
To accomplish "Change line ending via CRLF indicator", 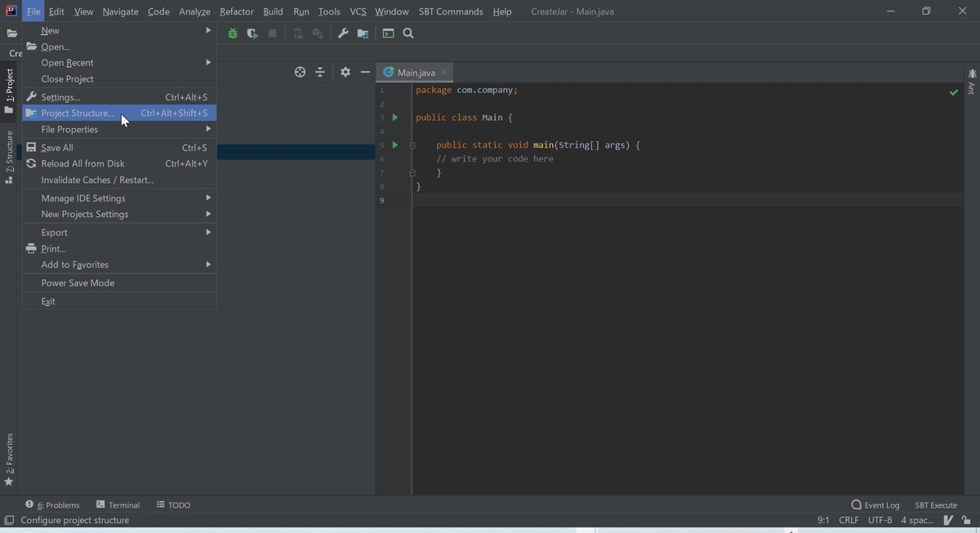I will click(849, 520).
